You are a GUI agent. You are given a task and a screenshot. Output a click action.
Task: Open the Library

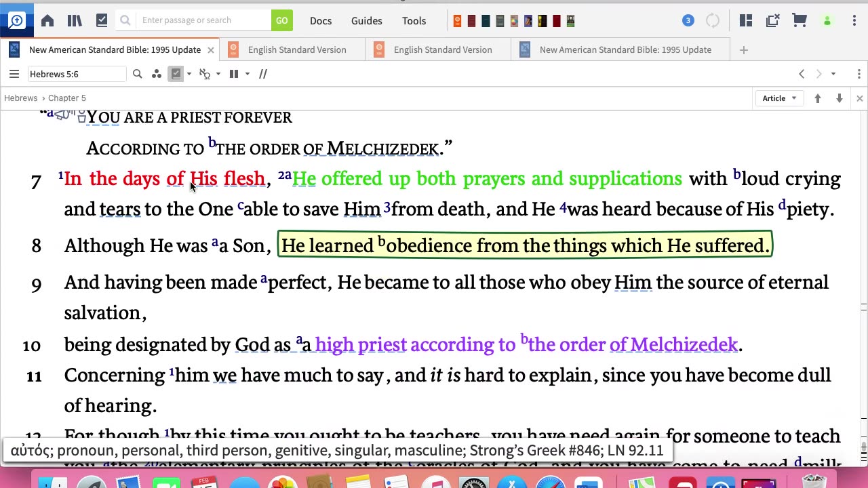75,20
